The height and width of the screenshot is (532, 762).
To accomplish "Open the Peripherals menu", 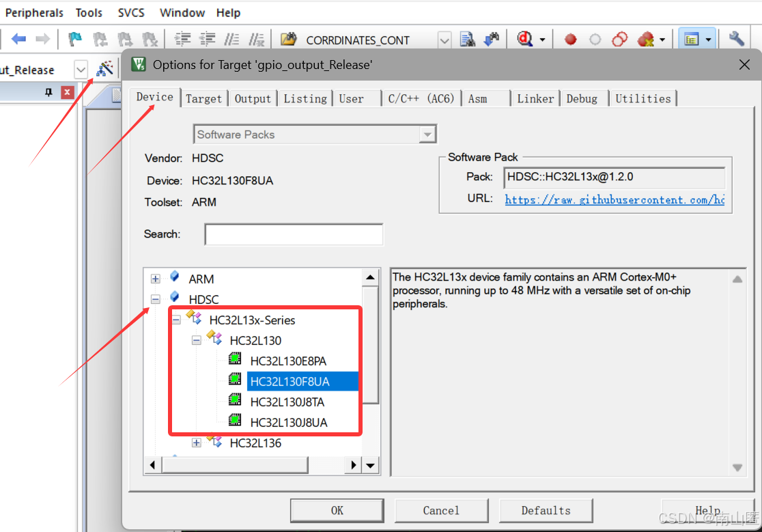I will pos(34,12).
